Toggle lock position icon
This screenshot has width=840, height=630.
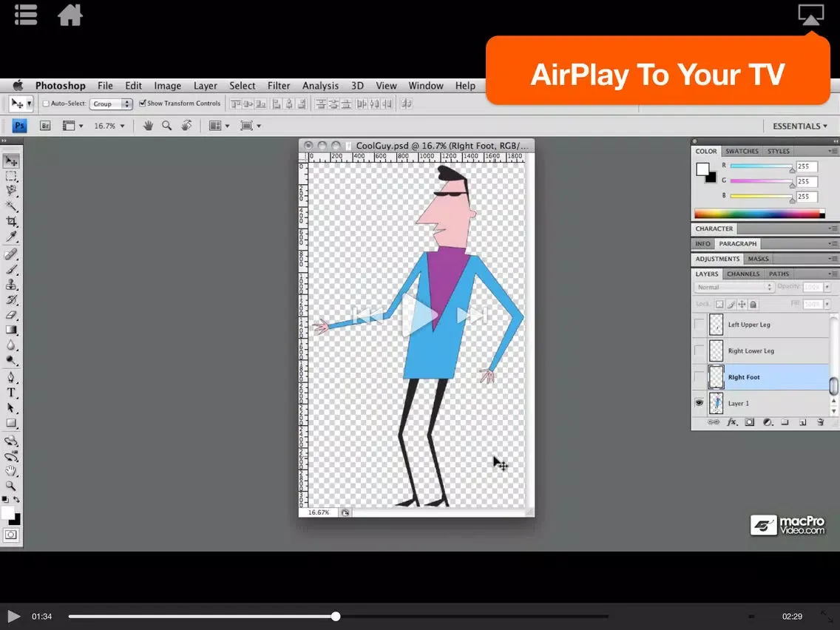(742, 305)
